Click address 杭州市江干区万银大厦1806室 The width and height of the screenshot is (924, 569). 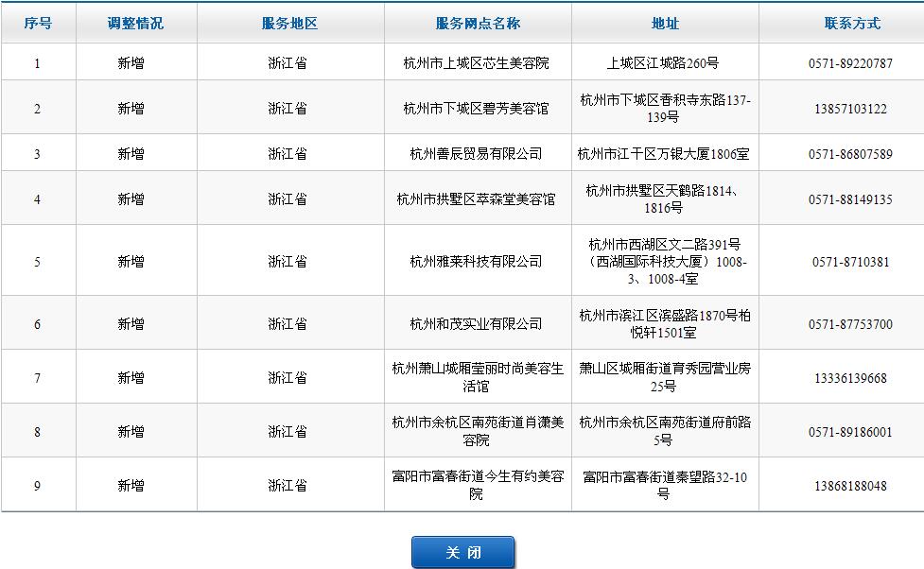point(663,154)
